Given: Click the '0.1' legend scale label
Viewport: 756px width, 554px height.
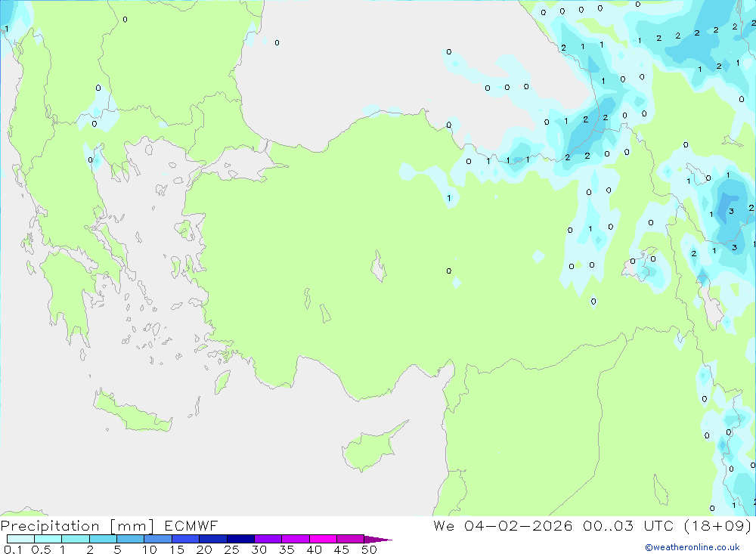Looking at the screenshot, I should pos(13,549).
